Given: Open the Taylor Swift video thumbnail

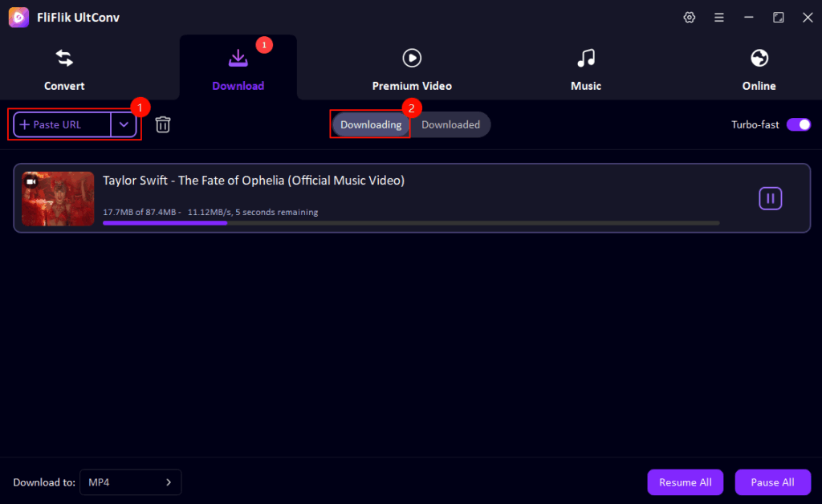Looking at the screenshot, I should (x=57, y=198).
